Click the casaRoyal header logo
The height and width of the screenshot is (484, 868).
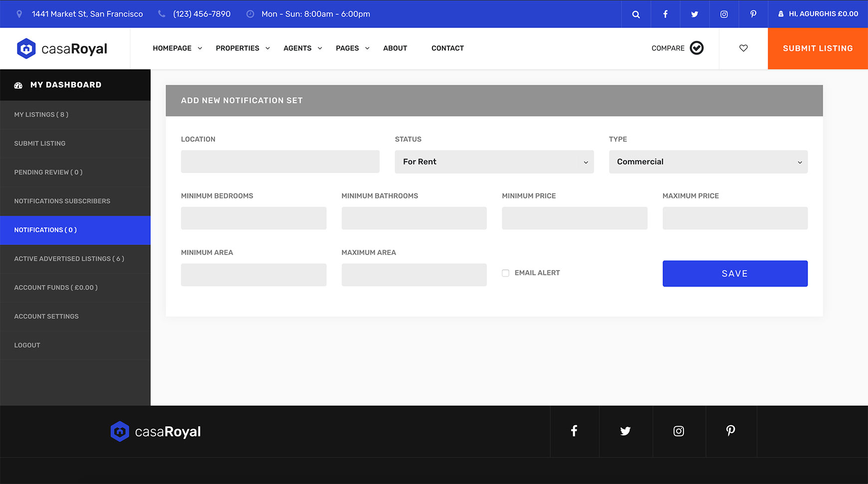pyautogui.click(x=62, y=48)
